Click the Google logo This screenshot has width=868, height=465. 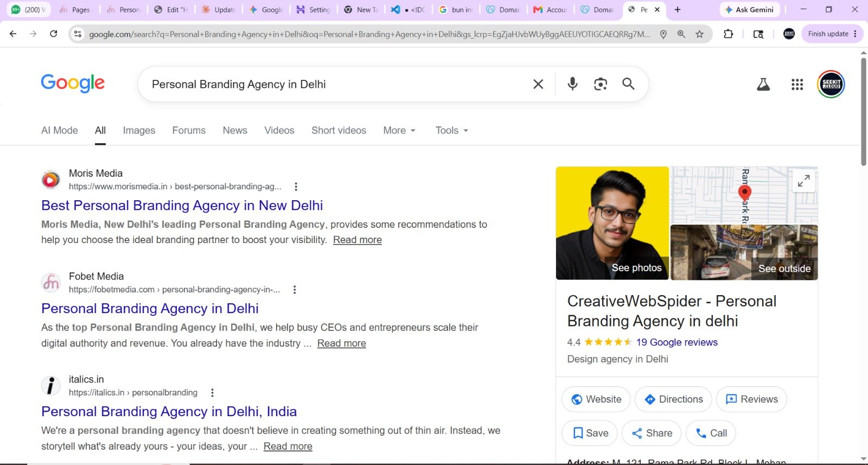(73, 84)
